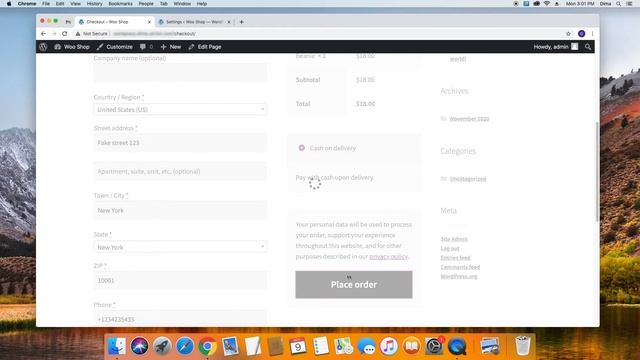Click the Not Secure warning in address bar
Image resolution: width=640 pixels, height=360 pixels.
pyautogui.click(x=91, y=34)
